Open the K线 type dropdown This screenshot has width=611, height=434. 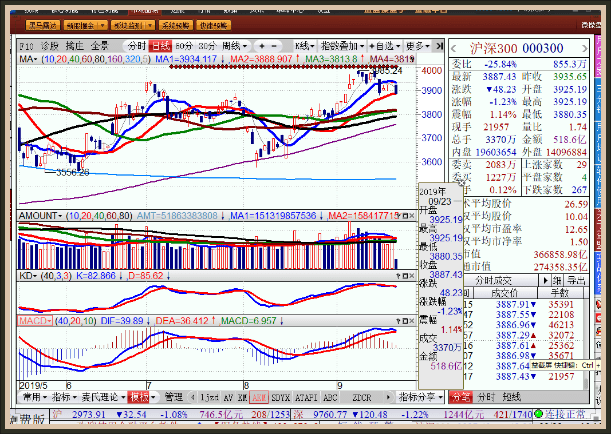coord(305,46)
